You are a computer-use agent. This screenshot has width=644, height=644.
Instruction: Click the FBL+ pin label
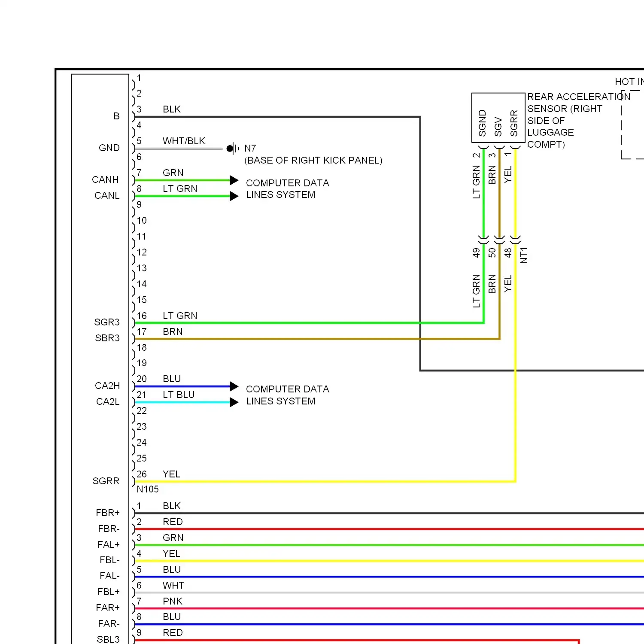click(109, 592)
